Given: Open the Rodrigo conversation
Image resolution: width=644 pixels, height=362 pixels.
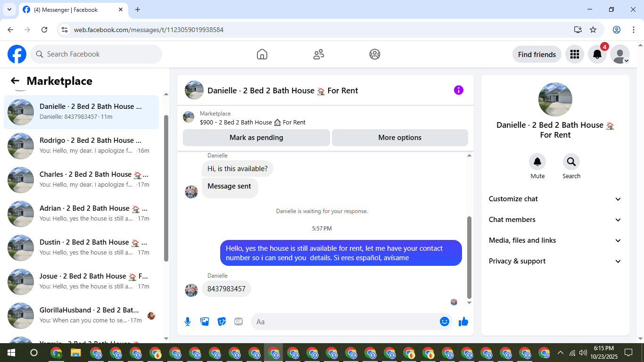Looking at the screenshot, I should [x=81, y=146].
